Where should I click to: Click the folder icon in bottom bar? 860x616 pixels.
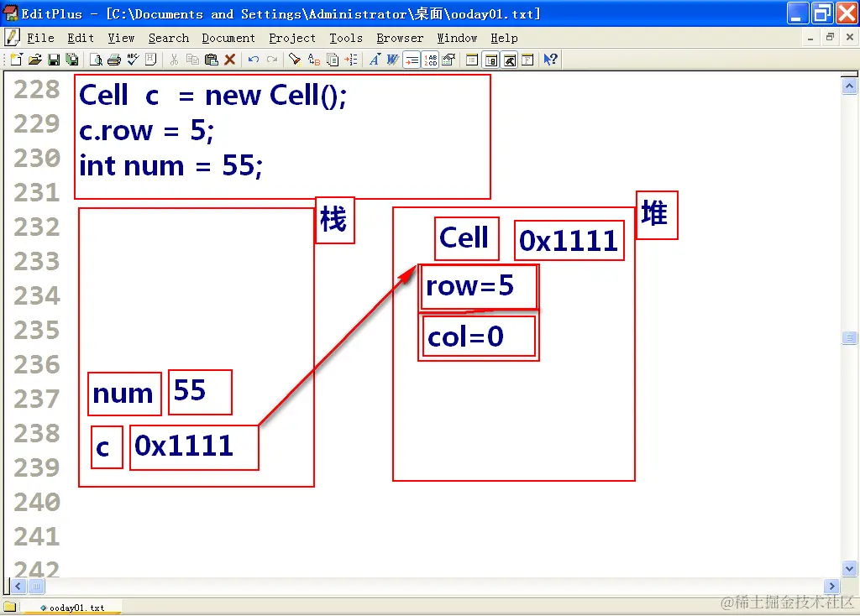(10, 607)
